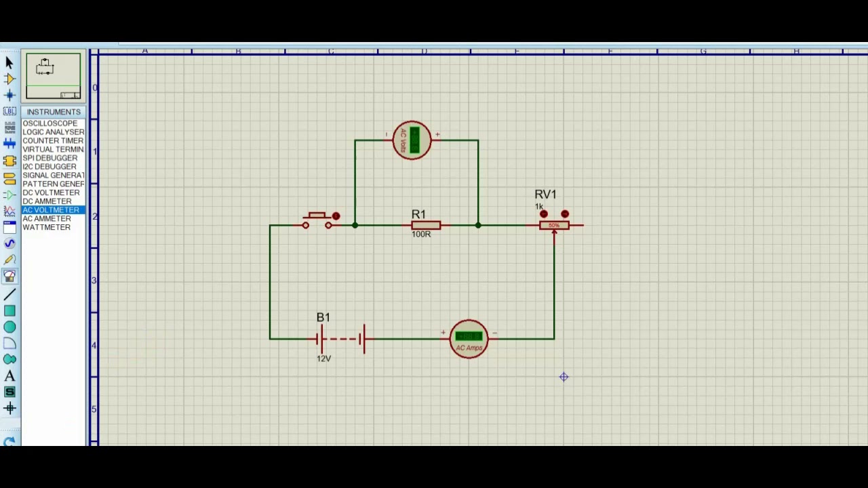
Task: Click the 100R value text under resistor
Action: [420, 234]
